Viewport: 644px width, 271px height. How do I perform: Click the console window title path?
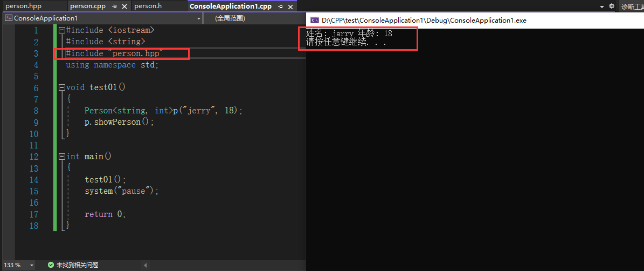[424, 20]
